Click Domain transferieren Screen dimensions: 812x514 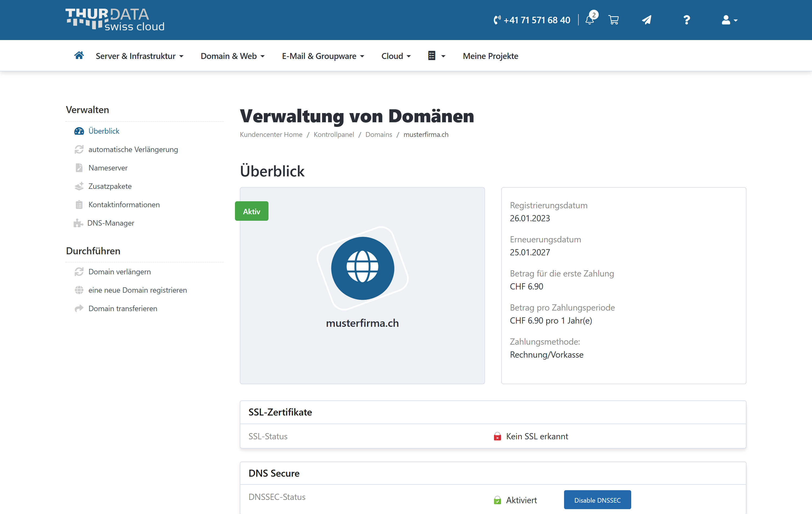click(123, 308)
